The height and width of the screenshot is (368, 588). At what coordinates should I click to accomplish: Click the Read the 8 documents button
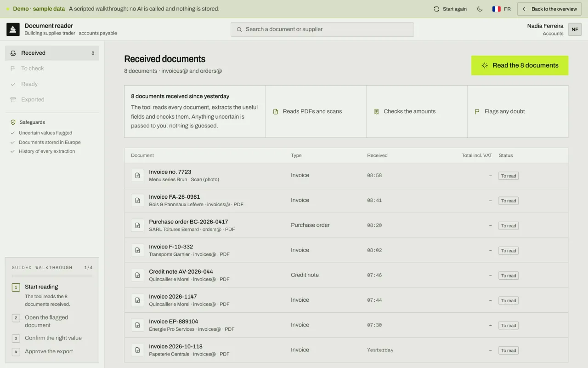coord(520,65)
